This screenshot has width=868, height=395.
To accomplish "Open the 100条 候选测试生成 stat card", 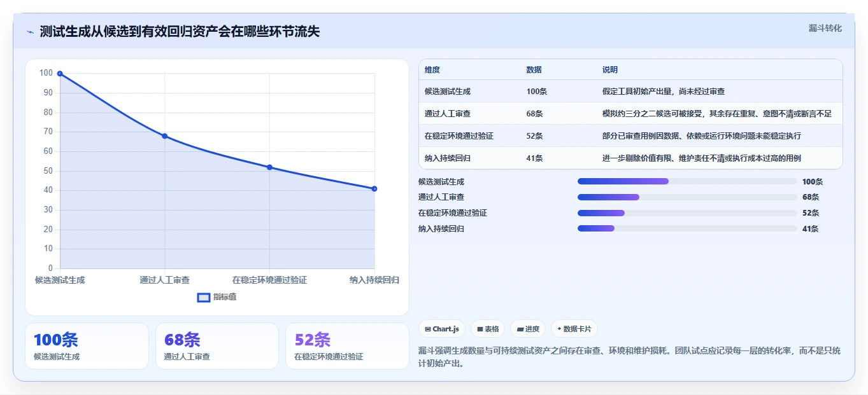I will click(x=87, y=346).
